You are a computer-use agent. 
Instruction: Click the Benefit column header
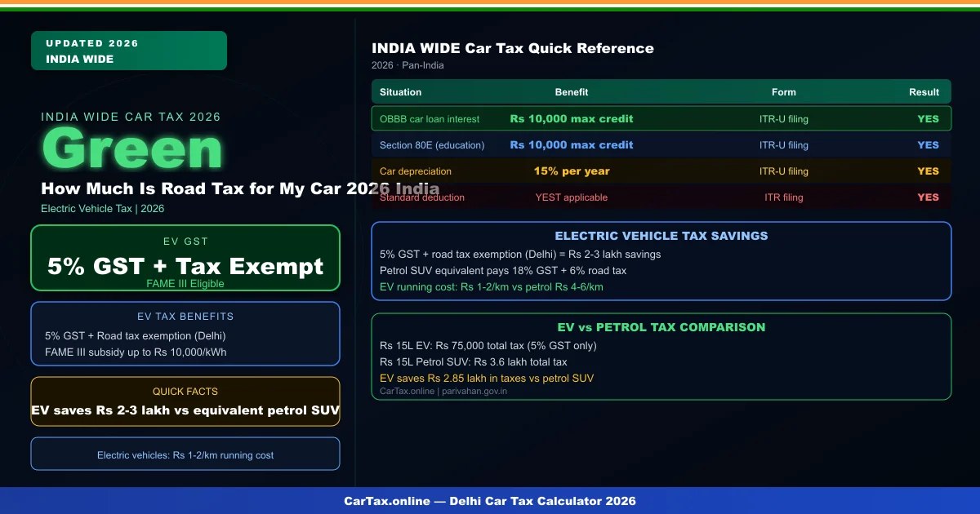[572, 92]
